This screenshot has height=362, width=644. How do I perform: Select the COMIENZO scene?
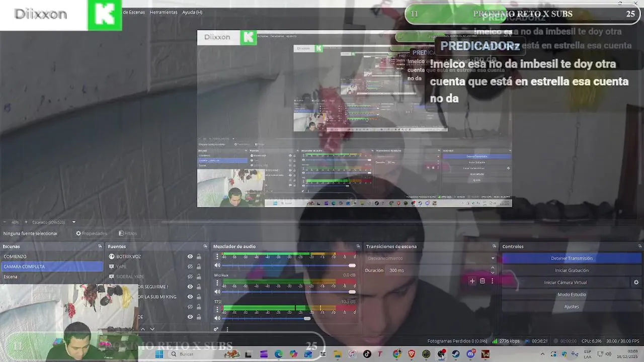click(52, 256)
